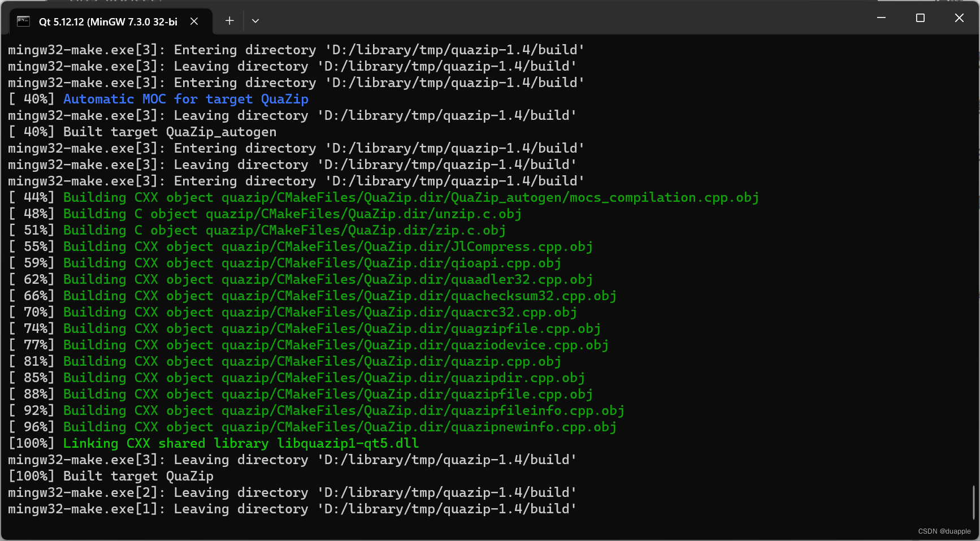Maximize the terminal window

(920, 18)
